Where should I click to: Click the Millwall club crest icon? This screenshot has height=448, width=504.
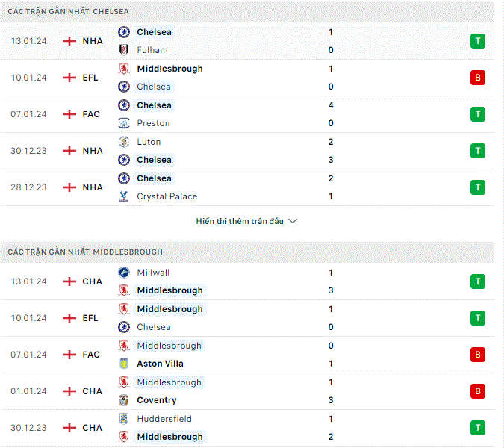point(124,273)
